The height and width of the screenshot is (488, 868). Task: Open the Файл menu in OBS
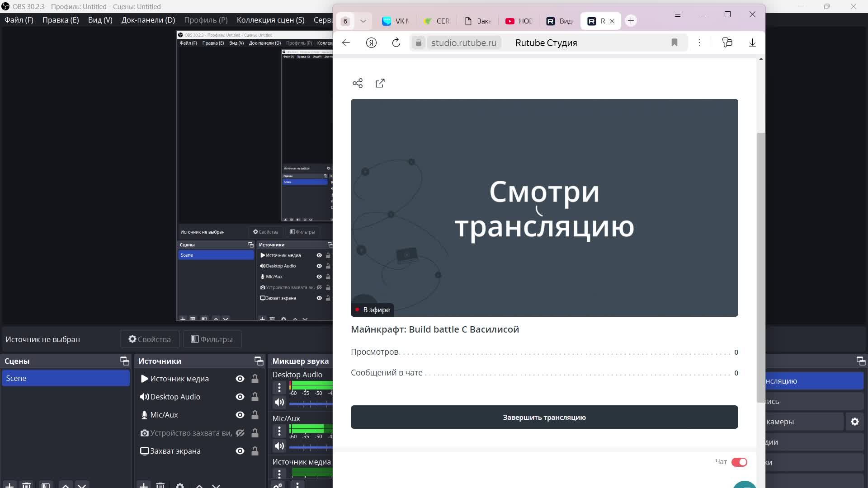[19, 20]
